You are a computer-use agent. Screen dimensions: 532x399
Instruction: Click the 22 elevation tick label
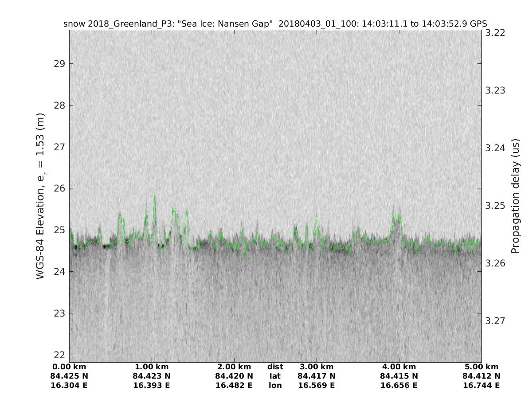(x=58, y=355)
